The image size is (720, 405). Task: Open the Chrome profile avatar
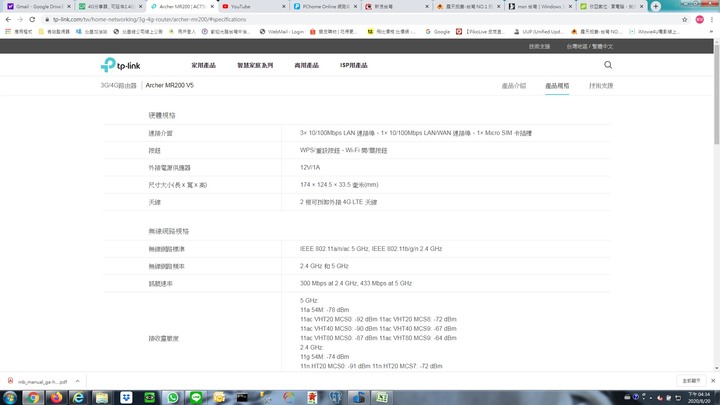(699, 19)
